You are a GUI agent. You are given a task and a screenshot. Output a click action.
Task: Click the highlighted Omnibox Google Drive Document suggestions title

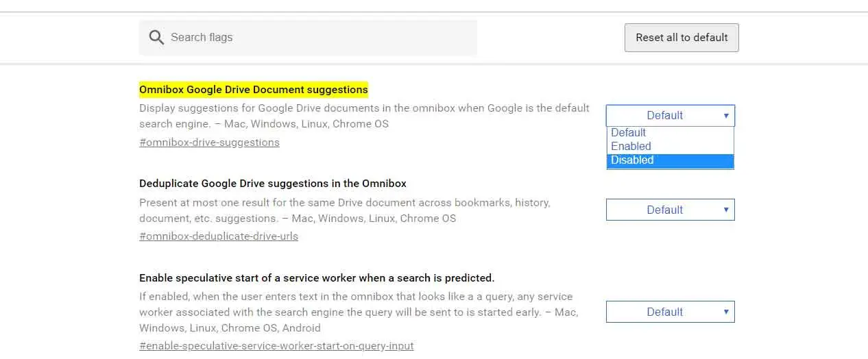click(x=254, y=90)
